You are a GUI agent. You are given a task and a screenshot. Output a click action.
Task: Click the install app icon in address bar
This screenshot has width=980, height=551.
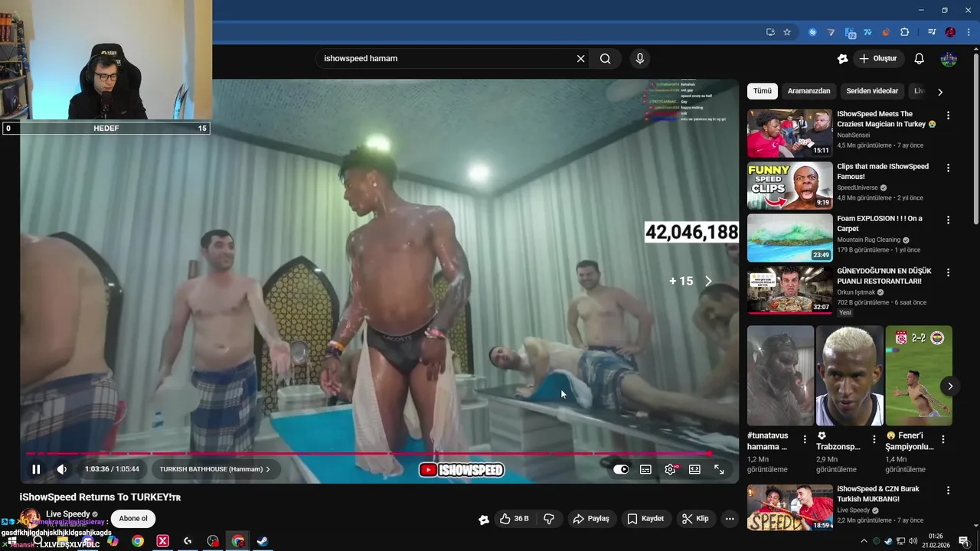tap(770, 32)
